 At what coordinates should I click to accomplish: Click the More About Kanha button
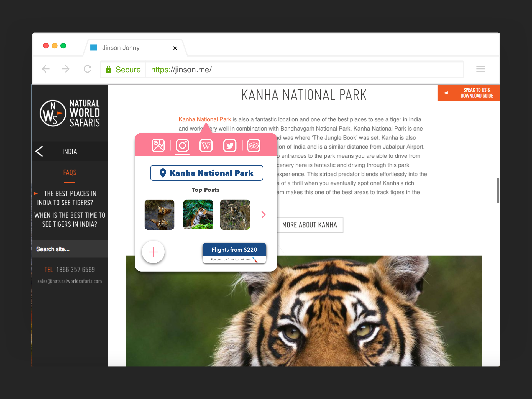point(310,225)
